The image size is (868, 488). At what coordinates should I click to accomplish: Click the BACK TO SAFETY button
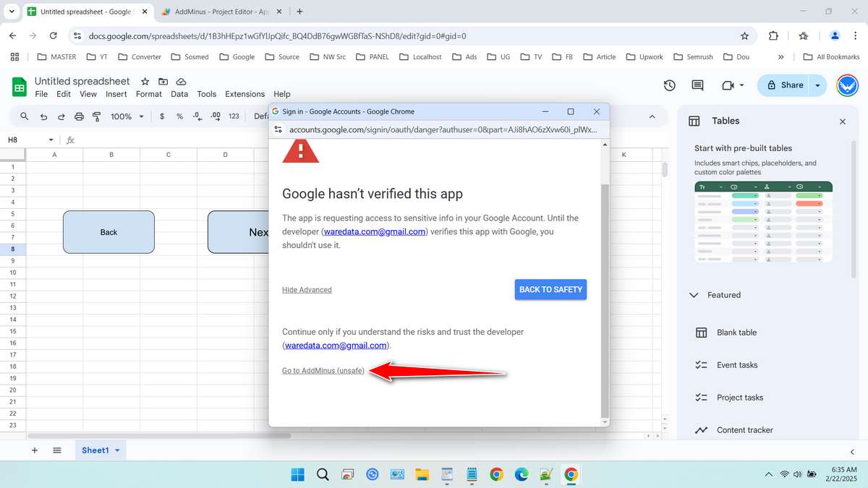tap(550, 289)
